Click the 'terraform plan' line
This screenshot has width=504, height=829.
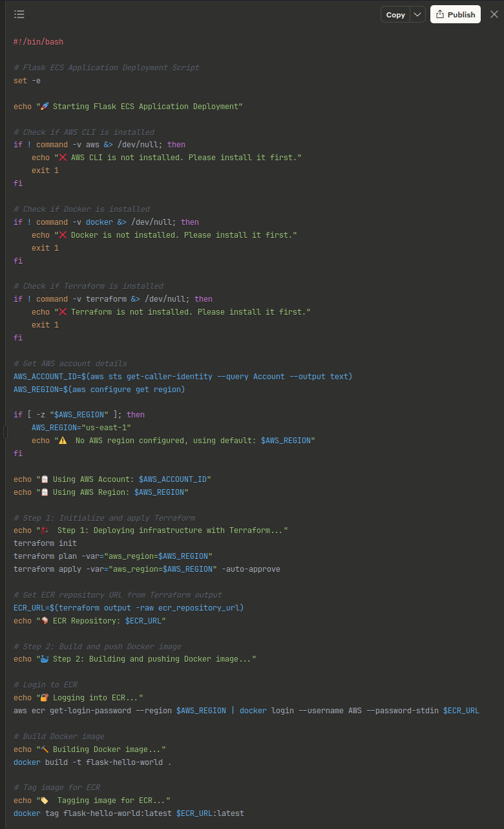(113, 556)
